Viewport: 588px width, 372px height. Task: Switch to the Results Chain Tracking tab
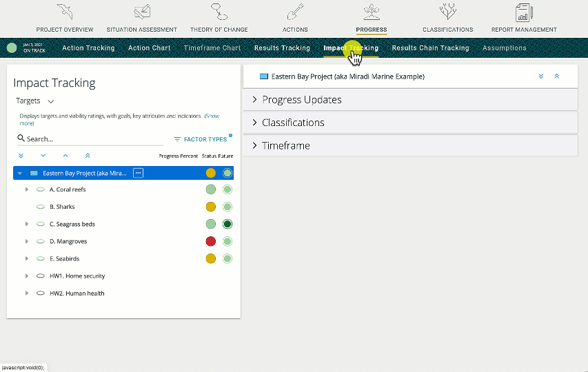(x=430, y=48)
